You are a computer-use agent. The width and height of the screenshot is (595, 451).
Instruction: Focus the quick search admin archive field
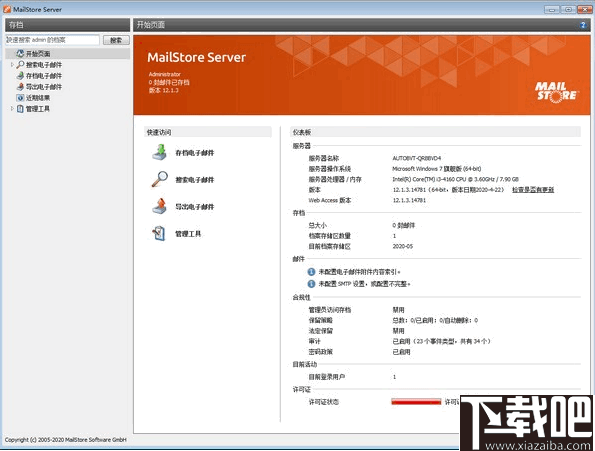(52, 40)
